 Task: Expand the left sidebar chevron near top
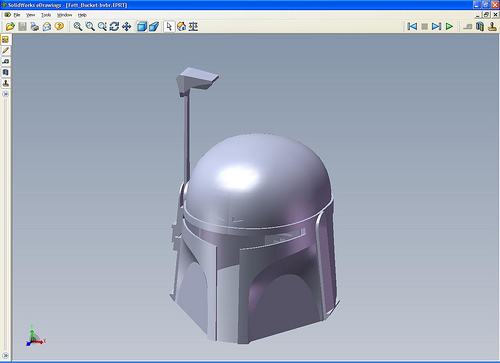(x=5, y=94)
